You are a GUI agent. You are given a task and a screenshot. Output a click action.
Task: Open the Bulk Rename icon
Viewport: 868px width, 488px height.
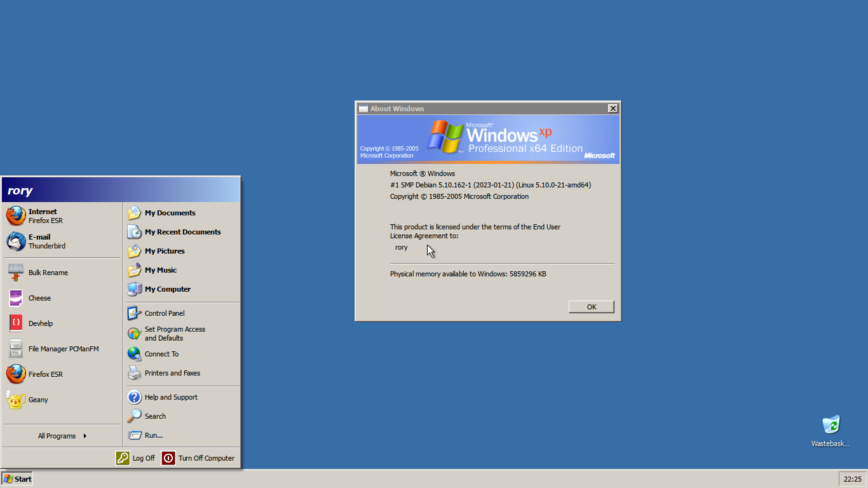tap(16, 273)
